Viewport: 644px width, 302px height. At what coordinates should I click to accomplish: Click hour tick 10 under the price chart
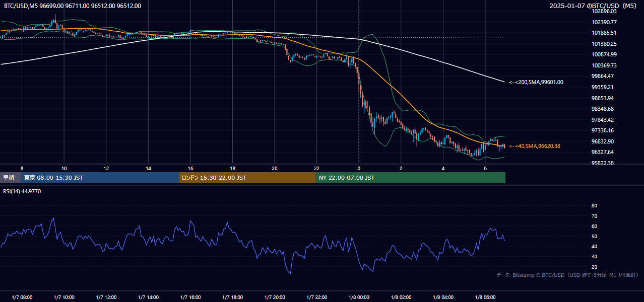click(64, 168)
